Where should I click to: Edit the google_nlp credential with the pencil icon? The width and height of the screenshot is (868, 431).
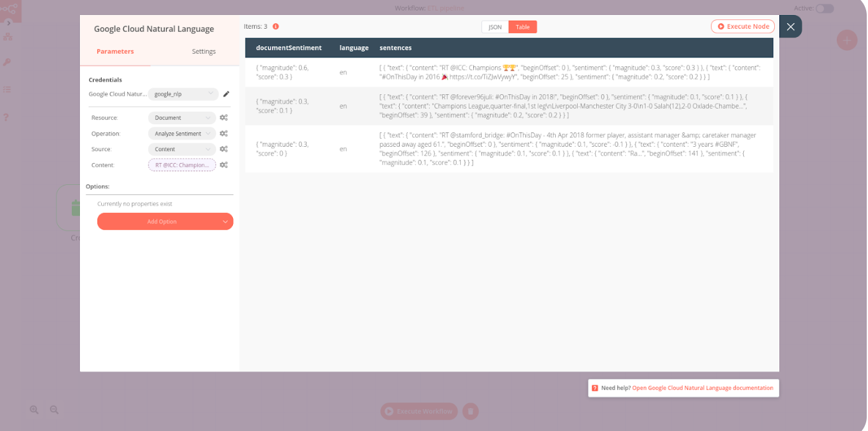pos(226,93)
